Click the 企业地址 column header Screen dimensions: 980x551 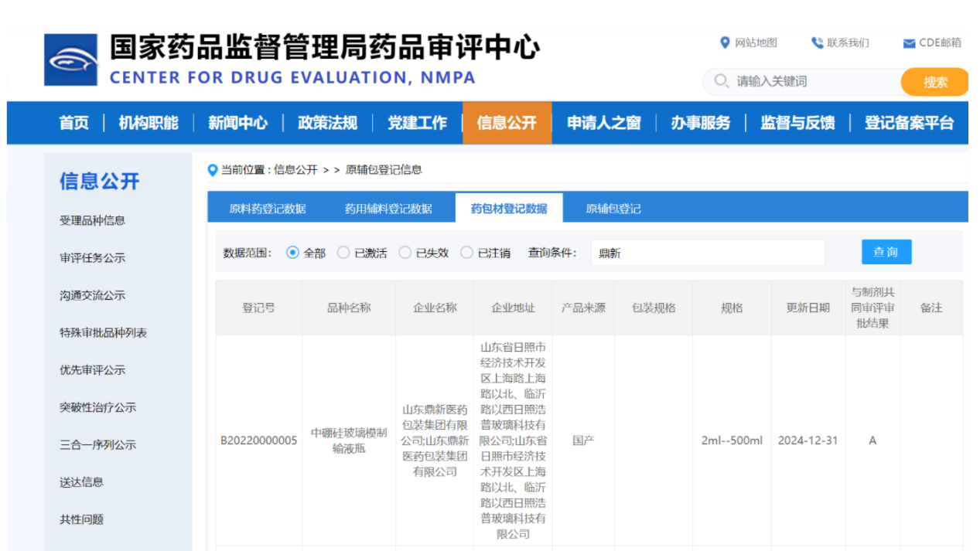pos(513,308)
